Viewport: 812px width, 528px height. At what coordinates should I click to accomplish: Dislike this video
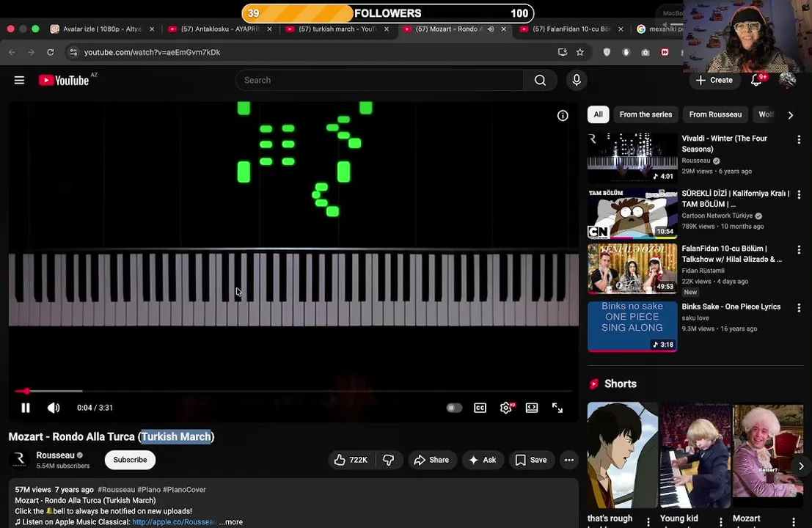[388, 460]
